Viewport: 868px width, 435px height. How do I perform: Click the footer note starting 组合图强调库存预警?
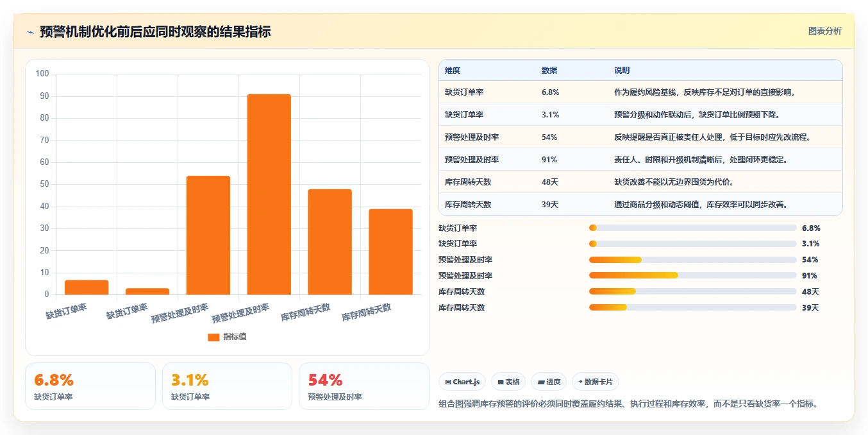tap(628, 404)
